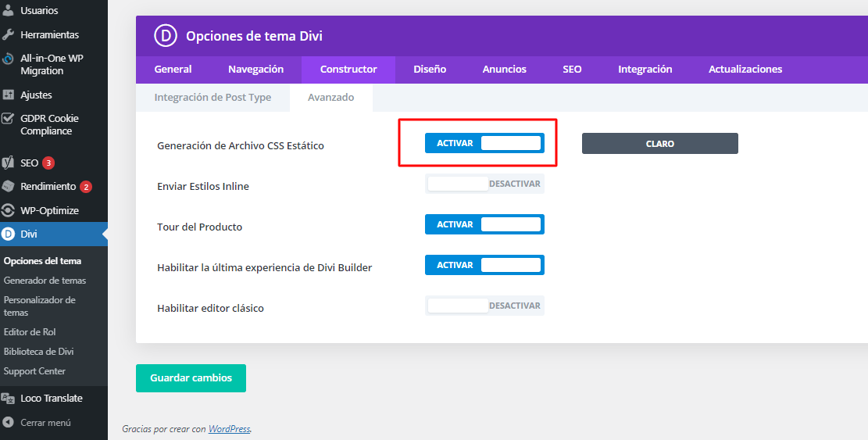The height and width of the screenshot is (440, 868).
Task: Open Divi sidebar menu item
Action: pos(54,234)
